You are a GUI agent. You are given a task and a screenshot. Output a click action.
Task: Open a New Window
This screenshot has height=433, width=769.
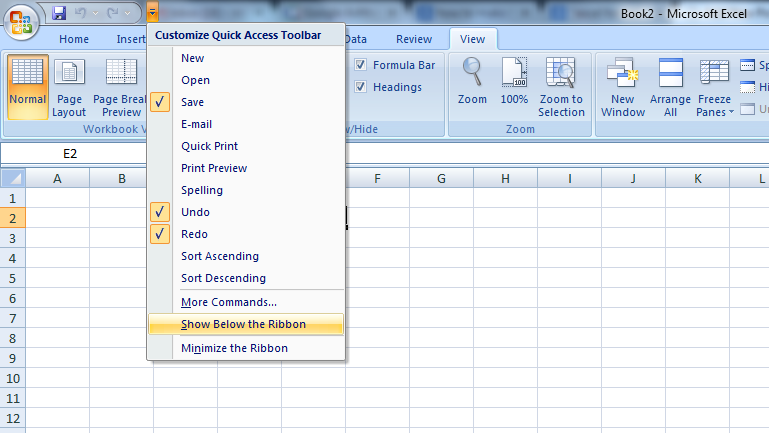pos(622,87)
